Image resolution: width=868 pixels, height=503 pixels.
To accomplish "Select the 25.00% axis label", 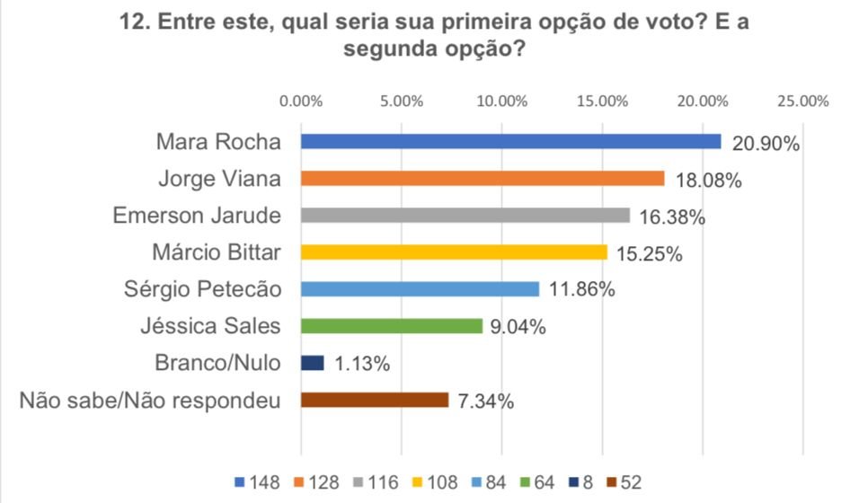I will point(802,101).
